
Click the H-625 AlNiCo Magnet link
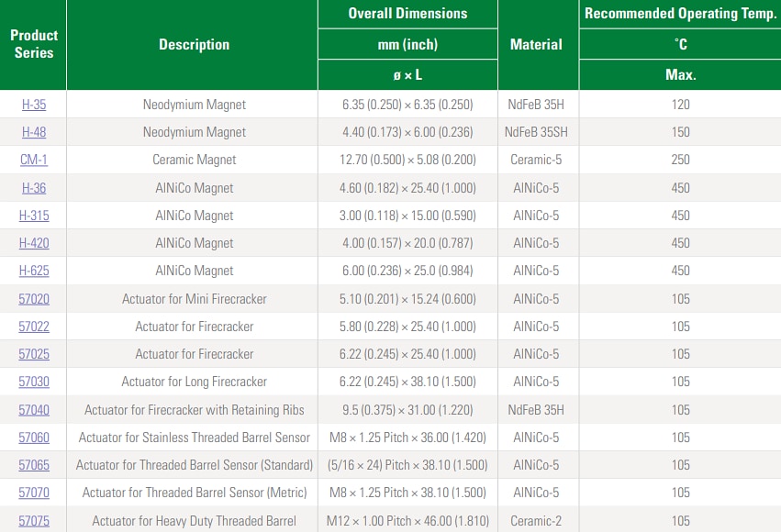coord(33,271)
